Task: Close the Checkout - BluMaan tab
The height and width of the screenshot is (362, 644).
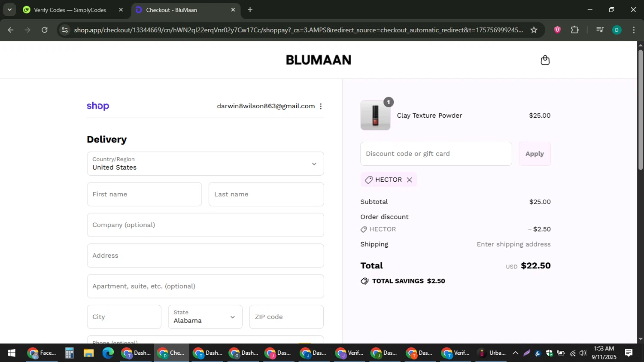Action: point(233,10)
